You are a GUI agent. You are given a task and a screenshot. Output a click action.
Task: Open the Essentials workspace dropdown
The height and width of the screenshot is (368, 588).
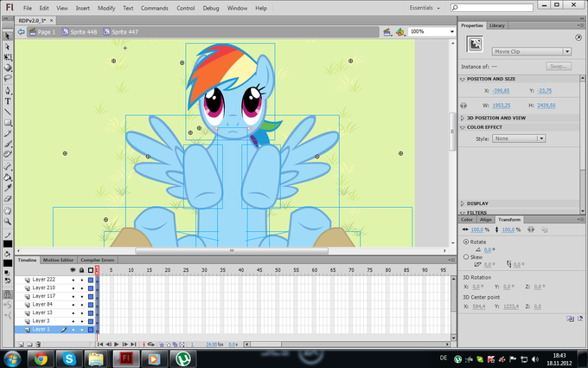point(424,8)
